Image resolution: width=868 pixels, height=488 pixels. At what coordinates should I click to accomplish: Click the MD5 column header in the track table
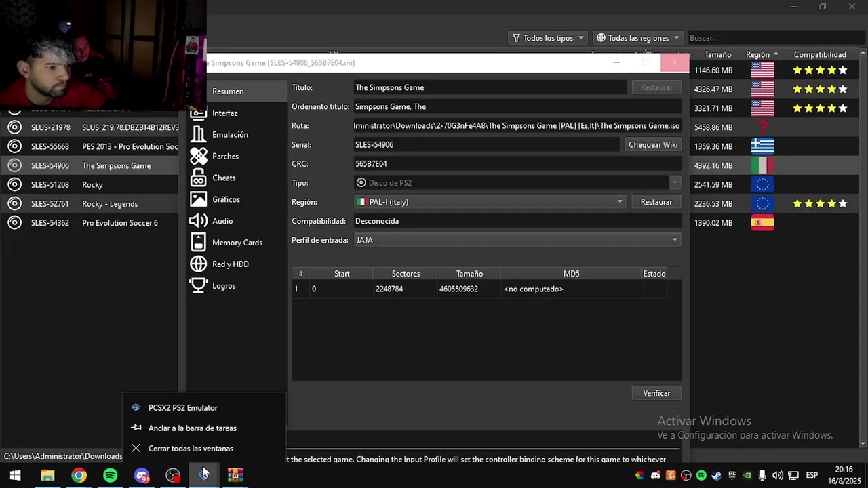[x=571, y=274]
